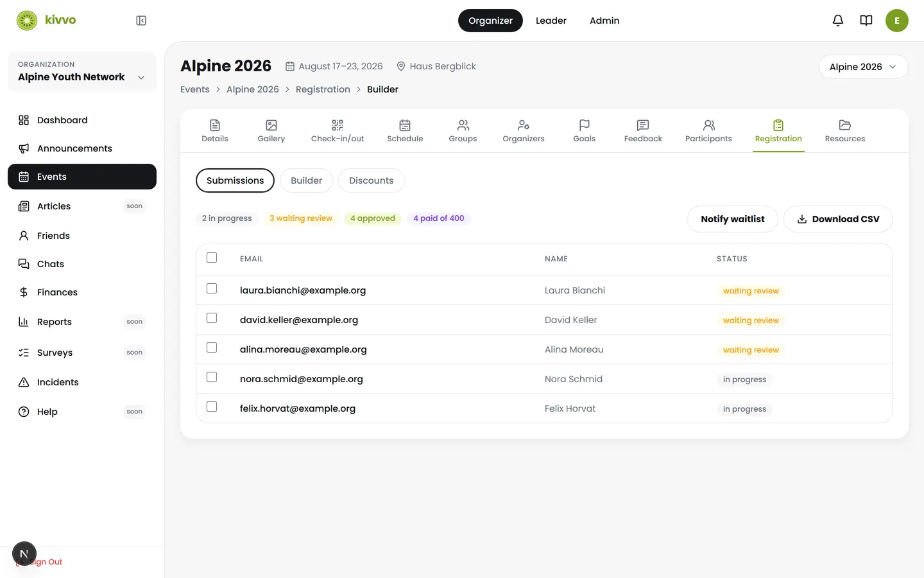This screenshot has height=578, width=924.
Task: Switch to the Admin role tab
Action: pos(604,21)
